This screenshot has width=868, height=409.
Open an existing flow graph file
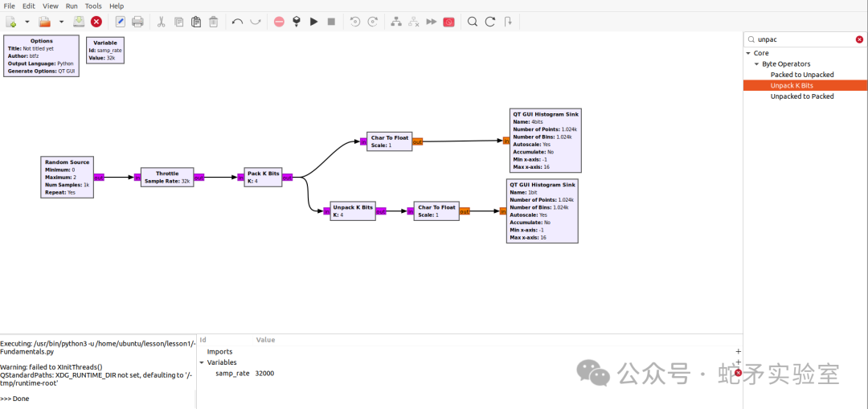[x=44, y=22]
